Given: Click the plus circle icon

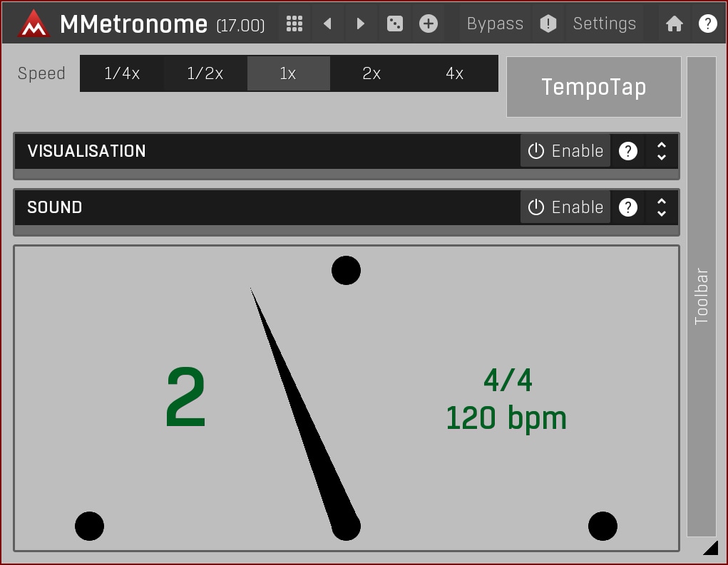Looking at the screenshot, I should pyautogui.click(x=428, y=24).
